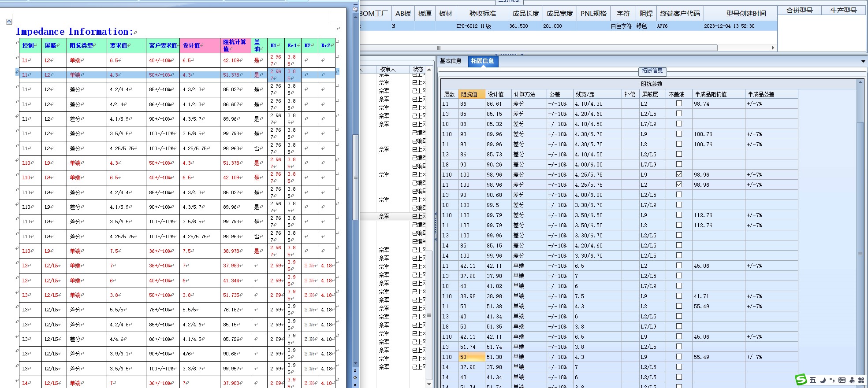Click the 屏蔽层 column header
The width and height of the screenshot is (868, 388).
point(652,94)
